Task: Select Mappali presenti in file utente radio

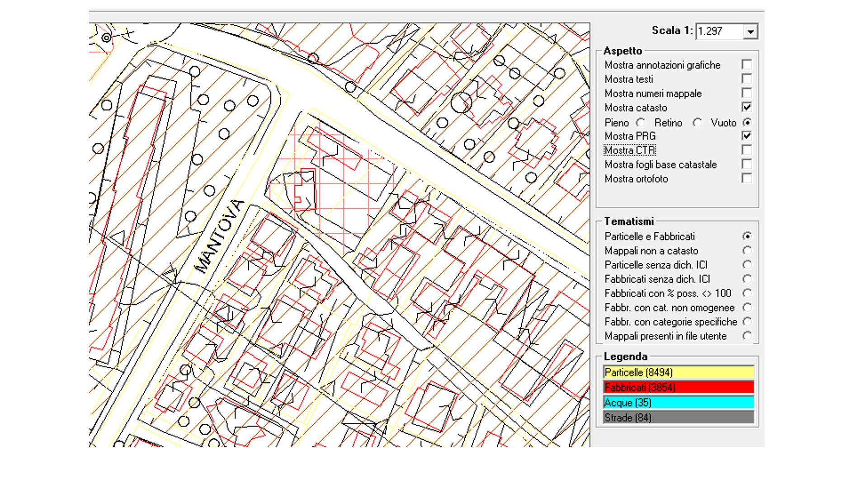Action: pos(747,336)
